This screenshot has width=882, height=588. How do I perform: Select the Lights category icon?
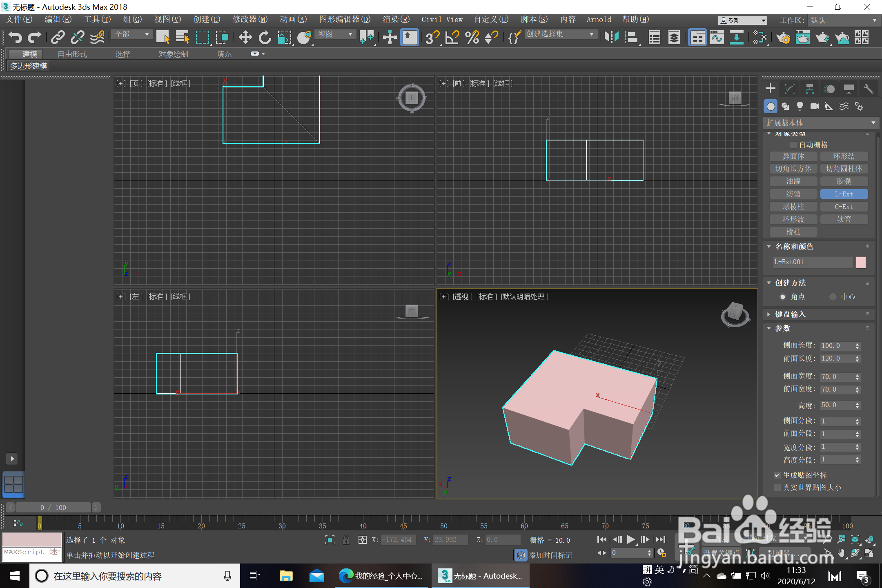coord(800,107)
